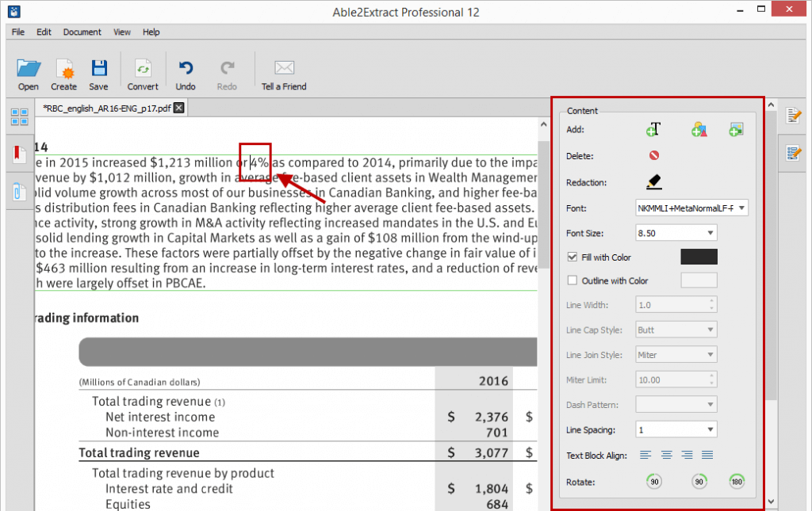Open the Document menu
The image size is (812, 511).
(x=82, y=32)
